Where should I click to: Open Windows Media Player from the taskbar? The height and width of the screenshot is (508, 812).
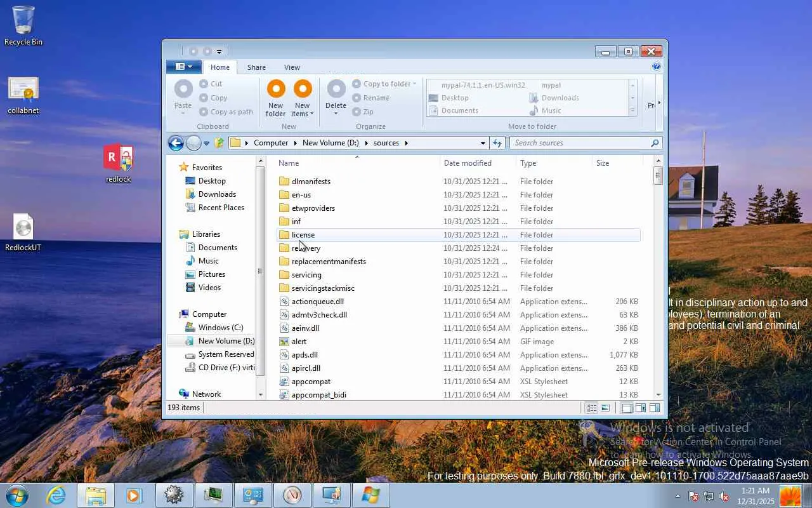click(134, 495)
